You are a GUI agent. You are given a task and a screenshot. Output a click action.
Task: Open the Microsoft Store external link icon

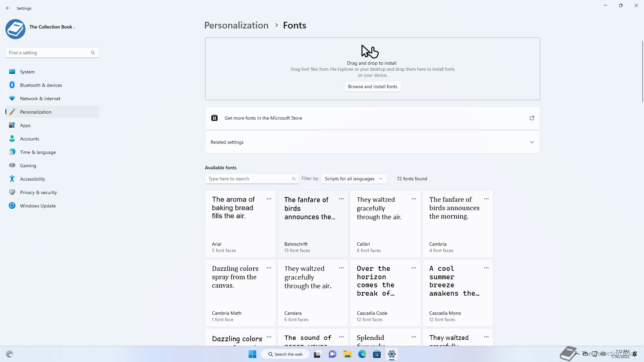coord(532,118)
